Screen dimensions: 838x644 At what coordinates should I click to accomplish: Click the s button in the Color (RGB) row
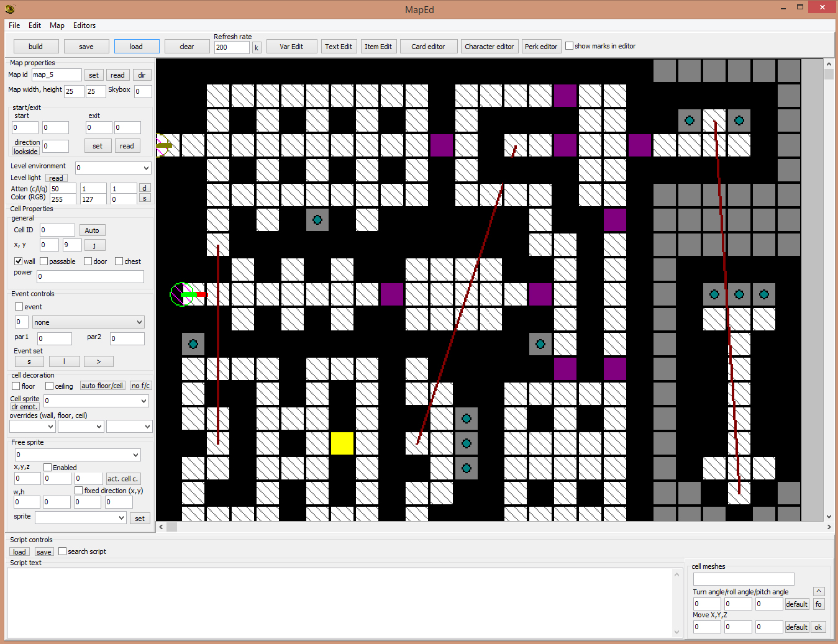[x=144, y=198]
